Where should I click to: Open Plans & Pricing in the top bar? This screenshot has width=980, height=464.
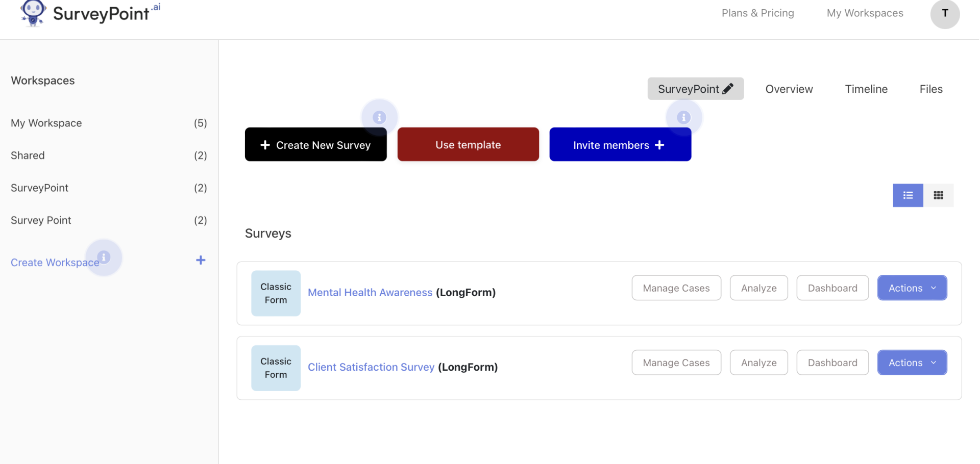757,13
